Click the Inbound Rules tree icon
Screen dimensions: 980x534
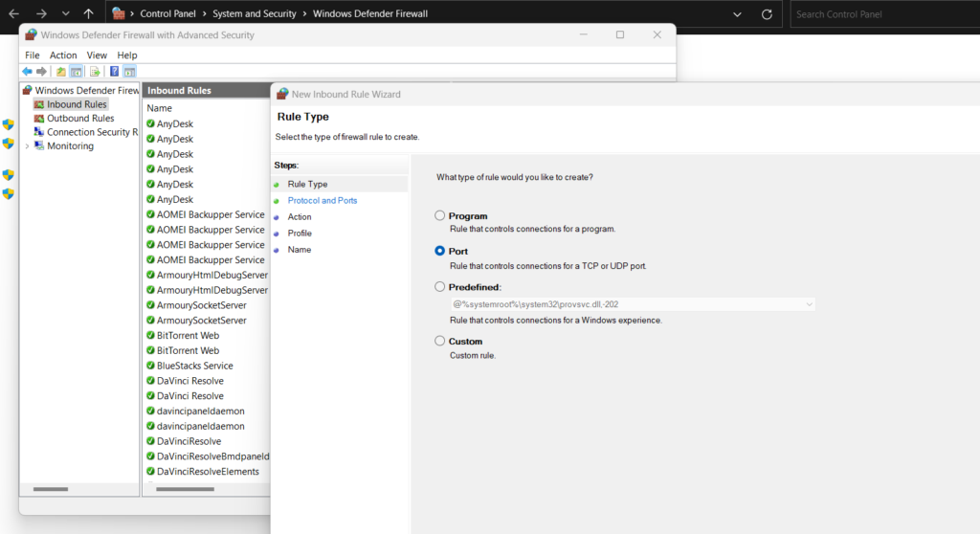click(38, 104)
